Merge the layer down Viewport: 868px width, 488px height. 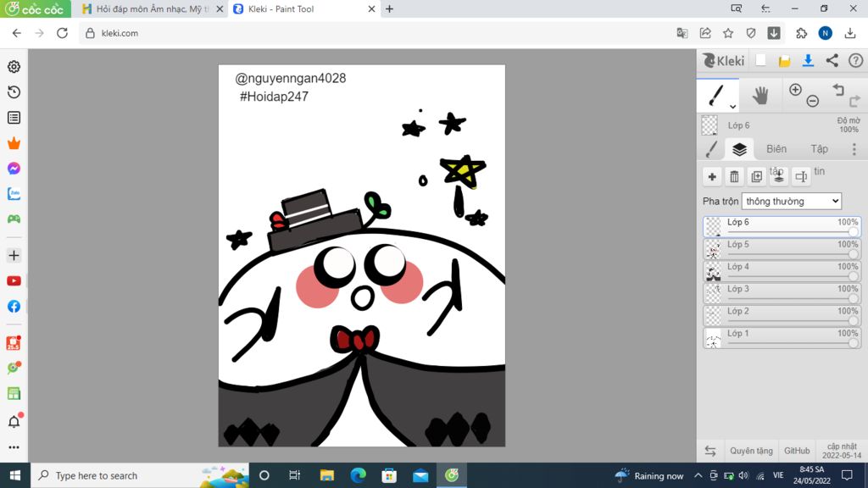777,178
